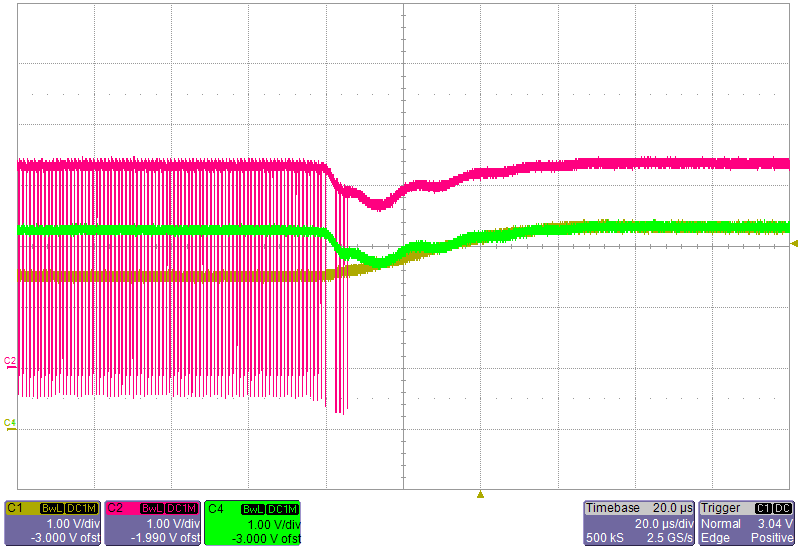Select the -1.990 V ofst value
The height and width of the screenshot is (547, 800).
point(165,538)
